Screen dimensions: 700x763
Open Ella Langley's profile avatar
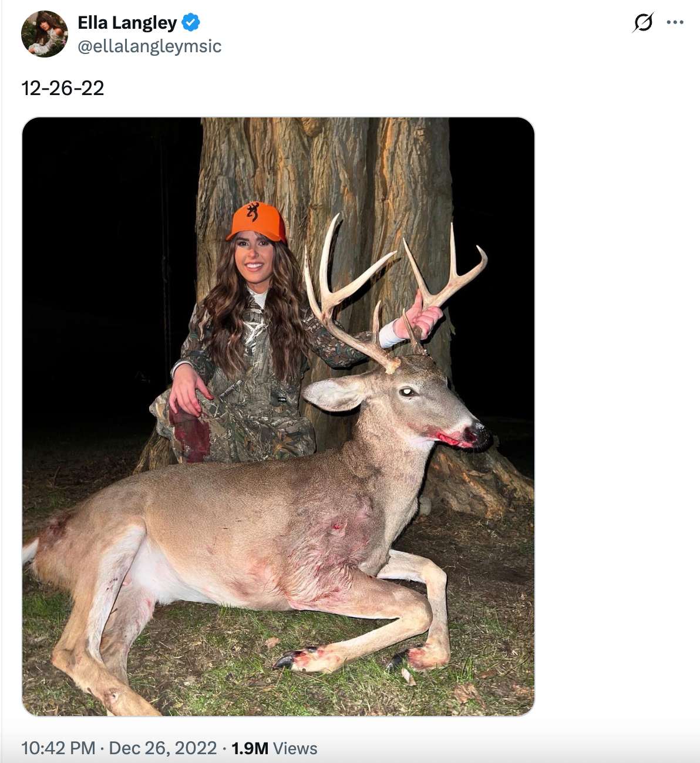tap(45, 34)
